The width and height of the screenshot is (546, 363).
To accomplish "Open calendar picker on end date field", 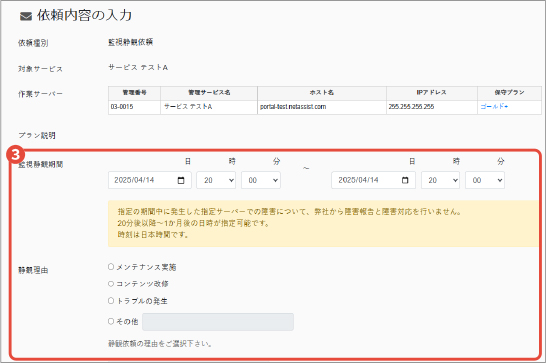I will click(x=405, y=180).
